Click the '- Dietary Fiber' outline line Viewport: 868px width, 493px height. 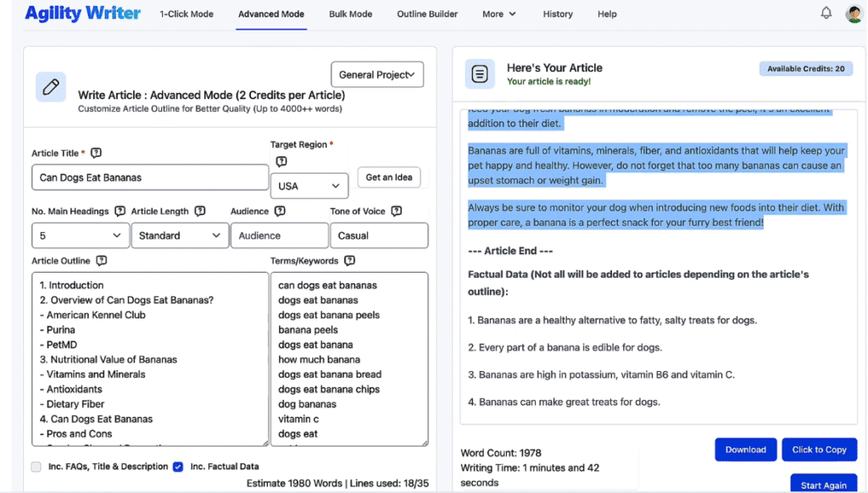pos(72,404)
